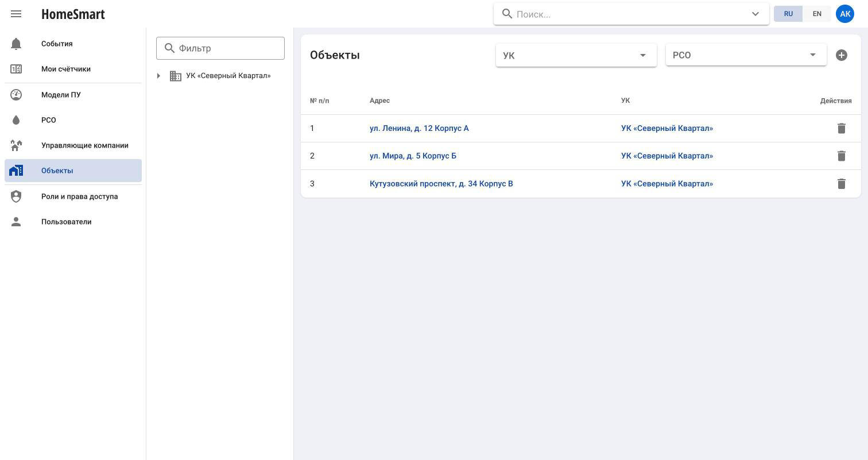
Task: Switch language to EN
Action: pos(817,14)
